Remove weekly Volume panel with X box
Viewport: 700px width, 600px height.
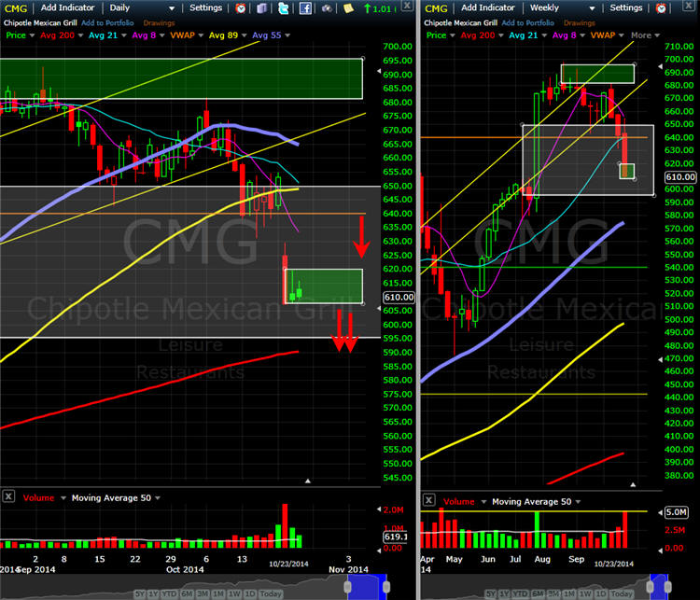click(429, 500)
